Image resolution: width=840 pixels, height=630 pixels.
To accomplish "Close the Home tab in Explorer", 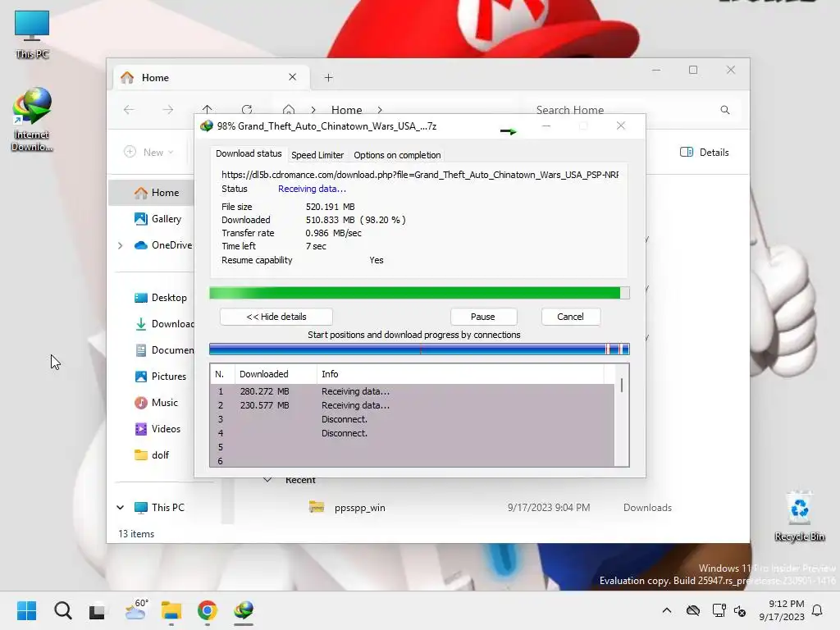I will 293,77.
